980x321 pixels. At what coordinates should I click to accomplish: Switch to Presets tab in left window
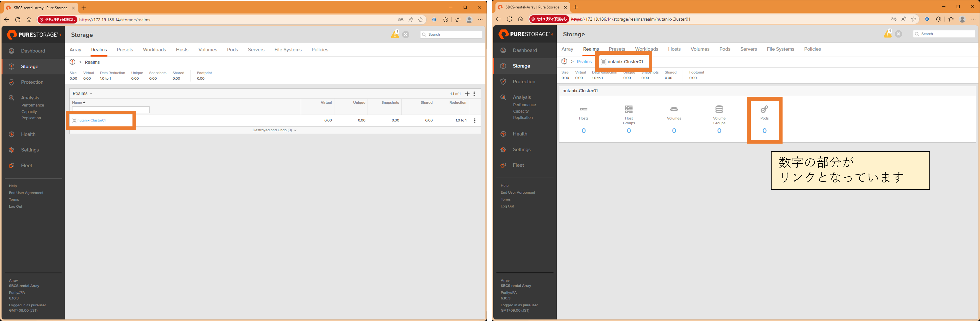125,50
